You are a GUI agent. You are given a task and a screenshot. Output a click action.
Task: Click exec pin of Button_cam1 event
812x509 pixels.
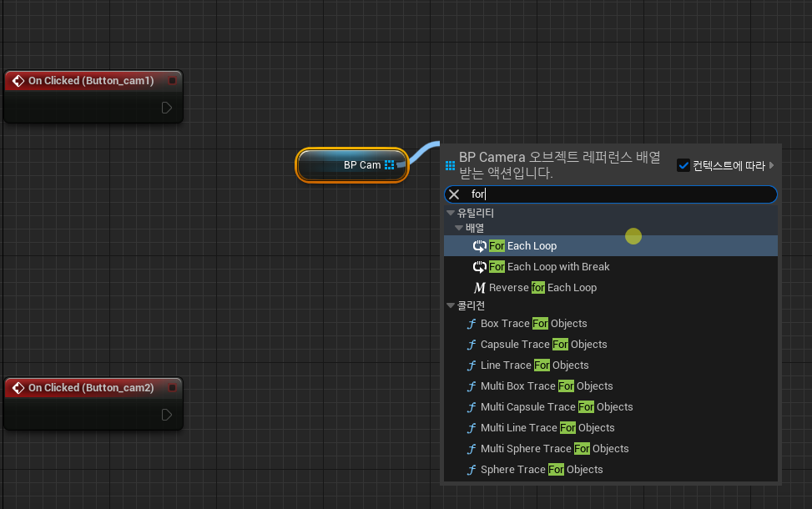point(166,108)
